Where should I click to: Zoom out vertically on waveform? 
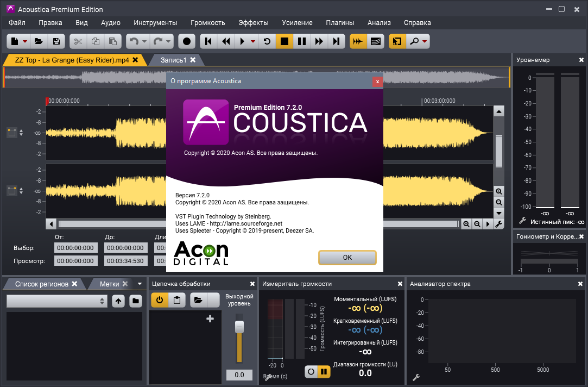(x=499, y=202)
